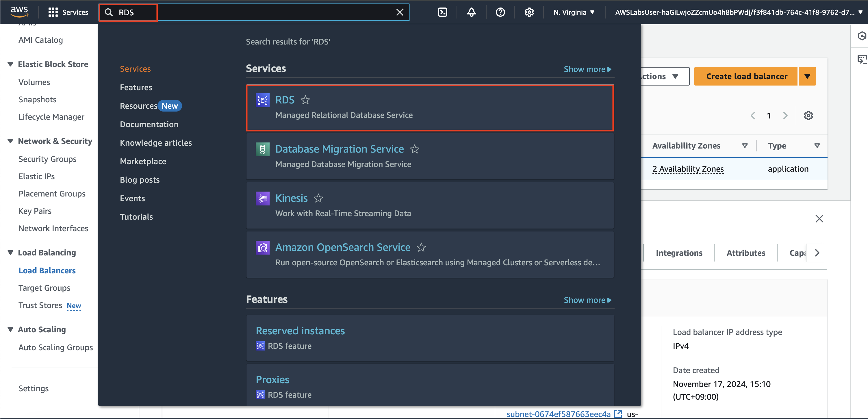Collapse the Network & Security section
The image size is (868, 419).
click(x=10, y=141)
